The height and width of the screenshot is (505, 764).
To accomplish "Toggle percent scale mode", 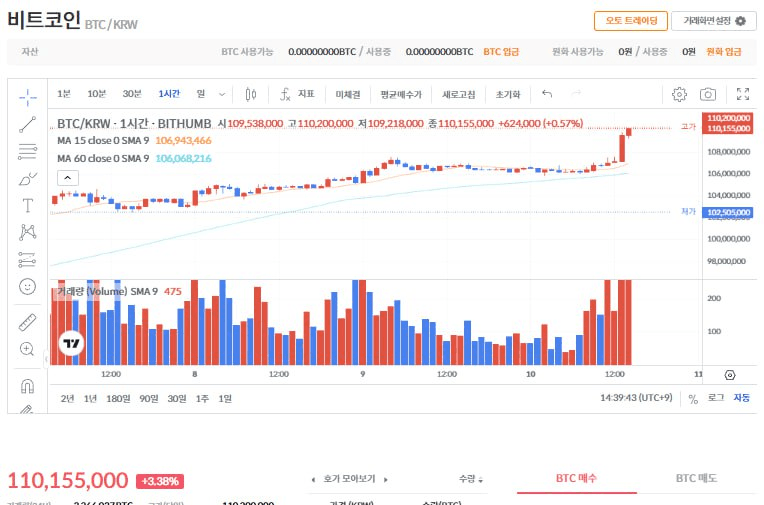I will tap(693, 399).
